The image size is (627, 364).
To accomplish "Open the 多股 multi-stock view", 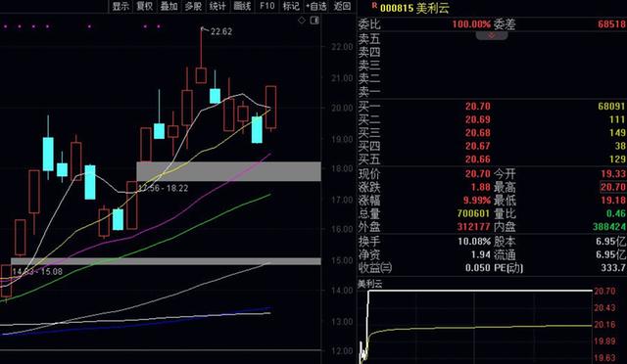I will [194, 6].
